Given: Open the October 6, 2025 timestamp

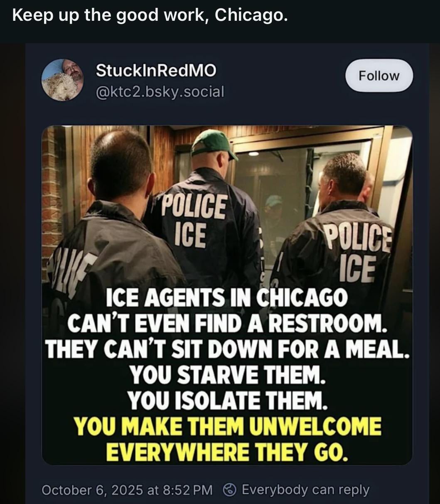Looking at the screenshot, I should (x=127, y=490).
